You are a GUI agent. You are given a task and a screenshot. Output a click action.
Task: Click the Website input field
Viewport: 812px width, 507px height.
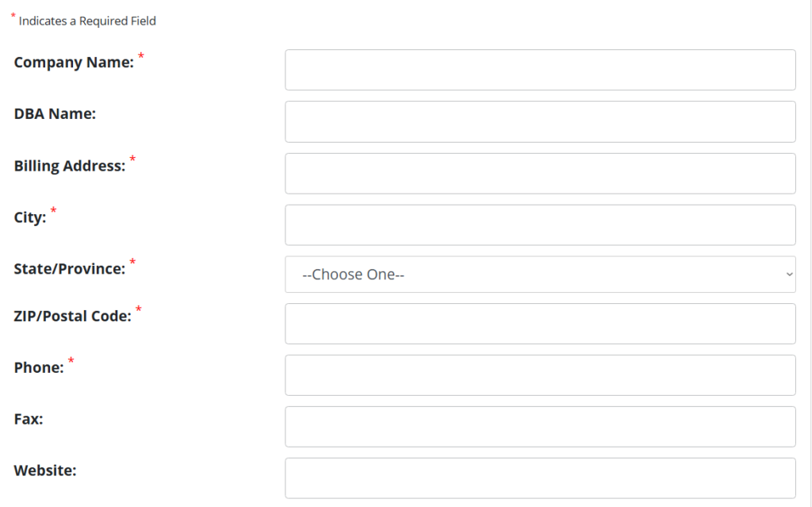point(540,478)
